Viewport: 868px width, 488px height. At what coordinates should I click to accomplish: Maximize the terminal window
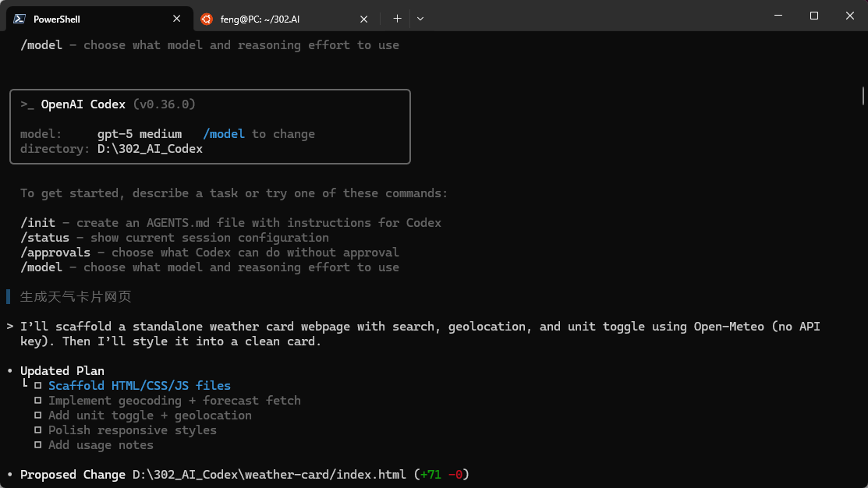813,16
